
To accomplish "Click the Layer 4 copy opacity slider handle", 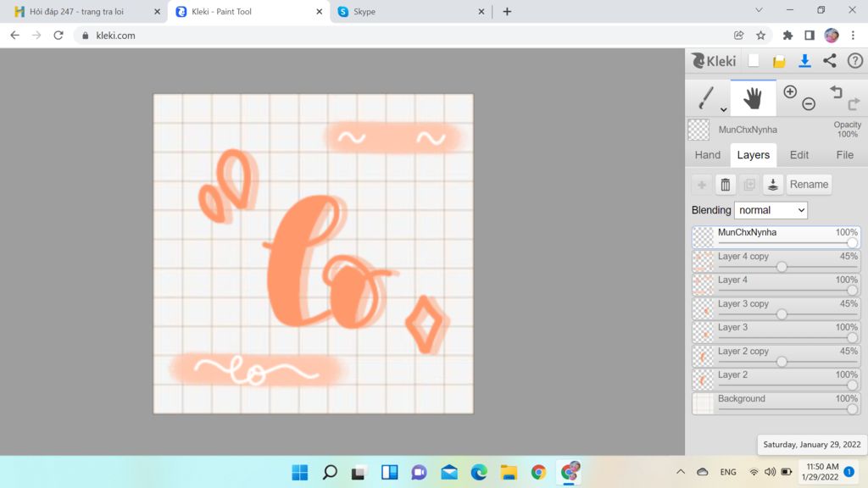I will tap(782, 267).
